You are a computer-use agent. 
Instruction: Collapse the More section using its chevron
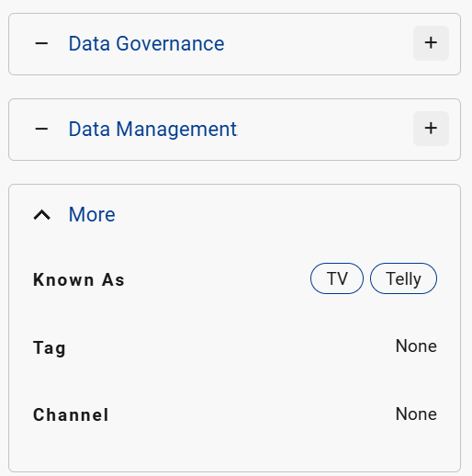41,215
